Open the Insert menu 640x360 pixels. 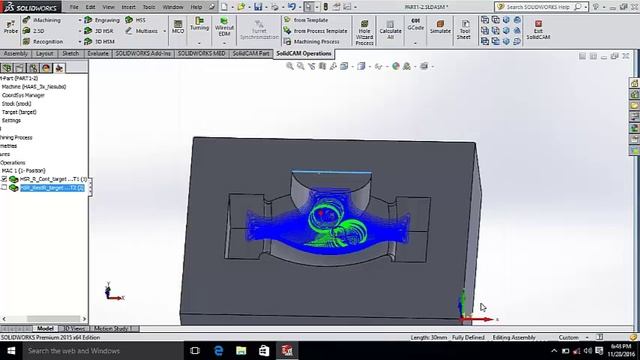point(128,7)
